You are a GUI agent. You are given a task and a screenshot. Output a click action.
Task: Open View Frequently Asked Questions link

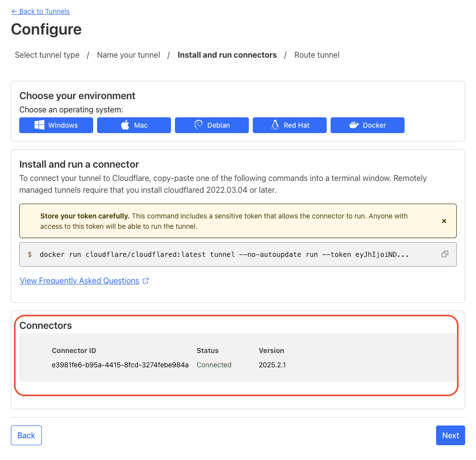click(79, 281)
